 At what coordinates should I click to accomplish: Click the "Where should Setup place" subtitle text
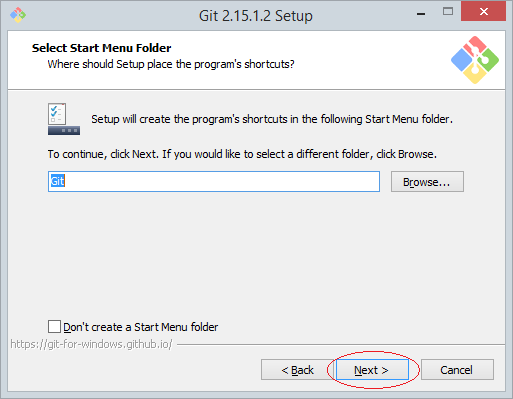(x=171, y=64)
